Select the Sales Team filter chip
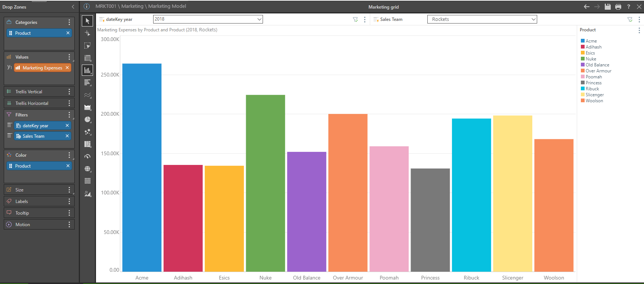The image size is (644, 284). 42,136
